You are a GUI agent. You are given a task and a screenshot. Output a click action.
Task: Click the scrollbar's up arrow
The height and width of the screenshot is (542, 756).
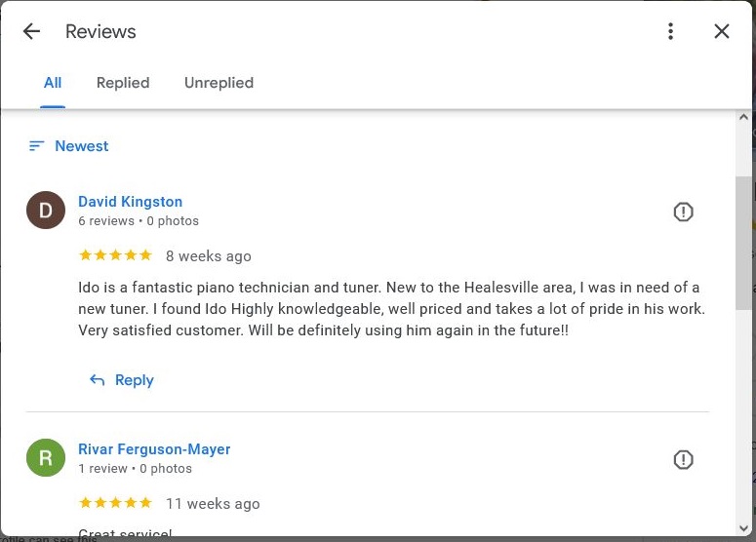743,119
